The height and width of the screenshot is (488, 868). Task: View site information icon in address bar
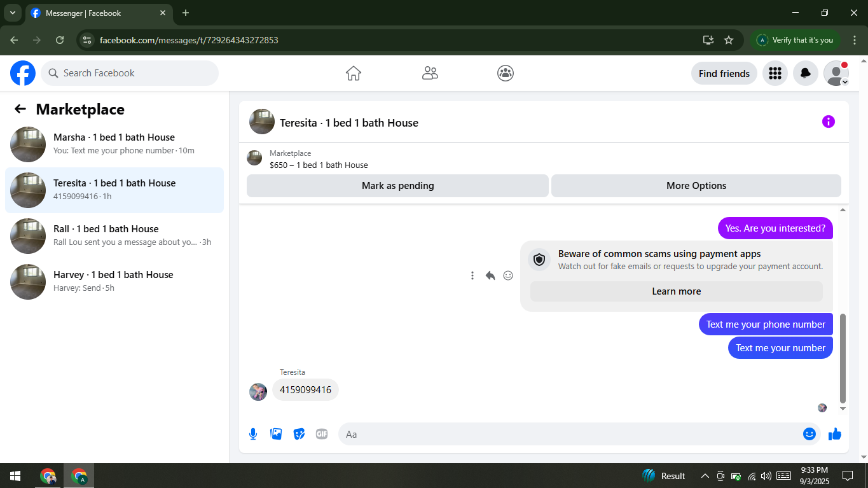coord(88,40)
